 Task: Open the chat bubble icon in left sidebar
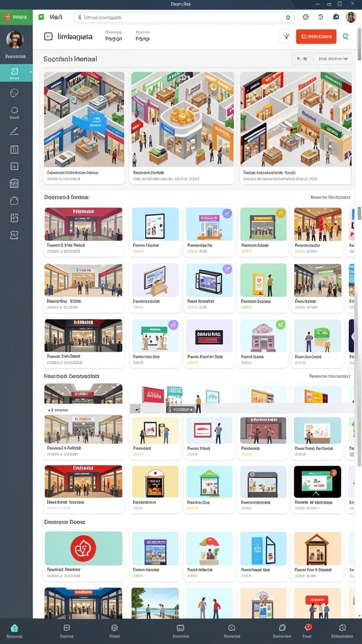[x=14, y=110]
